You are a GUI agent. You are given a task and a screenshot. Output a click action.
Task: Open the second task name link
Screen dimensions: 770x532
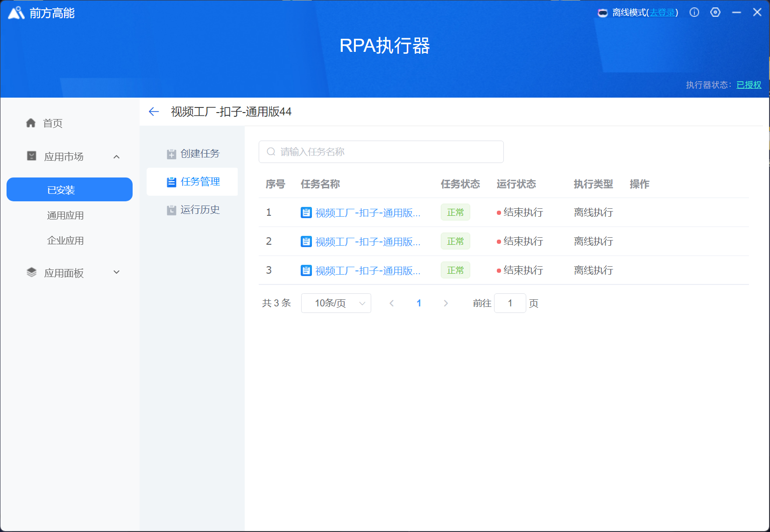click(367, 242)
